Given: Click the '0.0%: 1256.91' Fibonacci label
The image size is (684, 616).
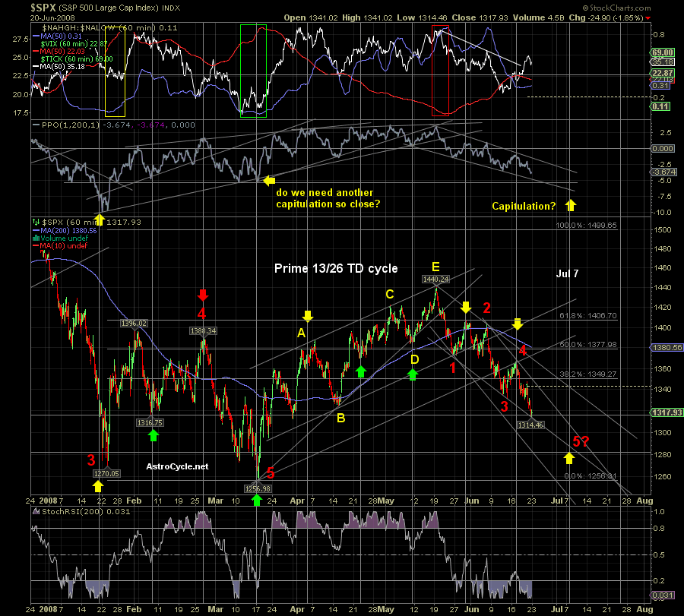Looking at the screenshot, I should pos(591,476).
